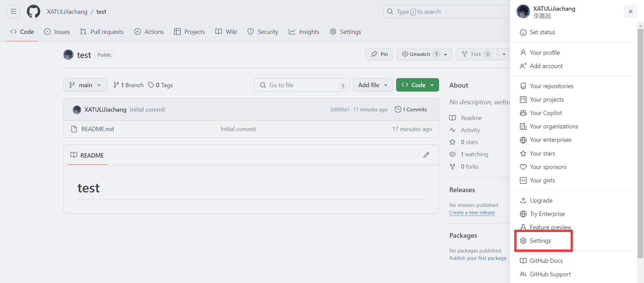Screen dimensions: 644x283
Task: Open README.md file
Action: coord(98,129)
